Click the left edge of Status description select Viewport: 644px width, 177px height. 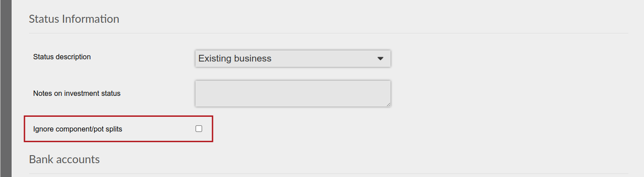197,58
